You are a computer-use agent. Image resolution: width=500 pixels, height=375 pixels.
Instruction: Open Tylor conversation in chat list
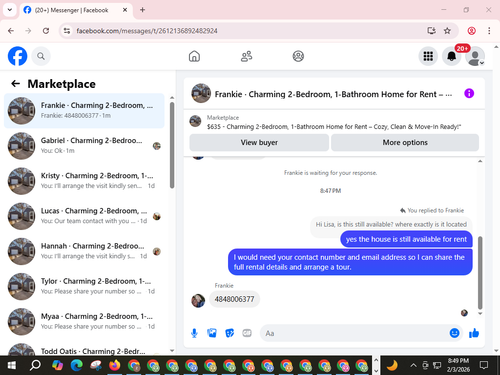click(84, 286)
